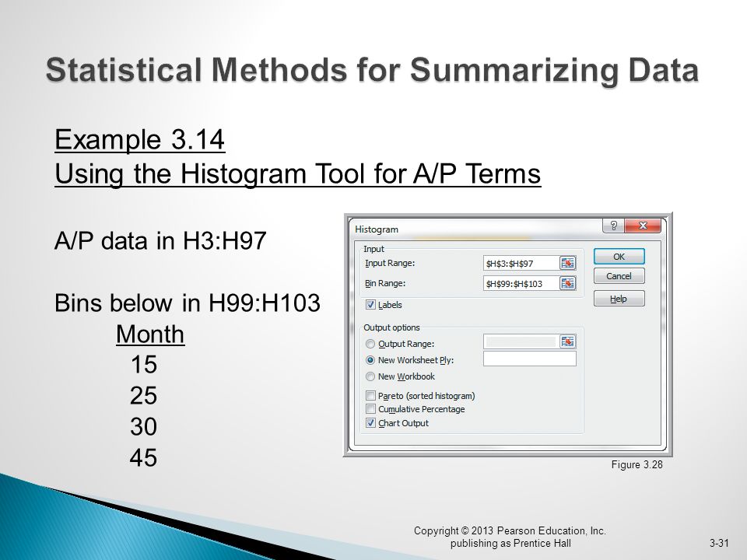Click the 'Output options' group label

click(x=391, y=327)
